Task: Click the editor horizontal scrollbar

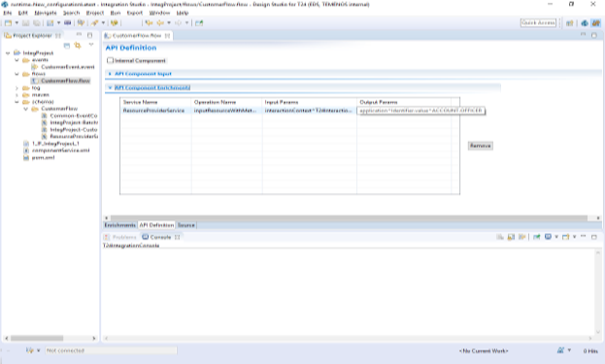Action: click(349, 217)
